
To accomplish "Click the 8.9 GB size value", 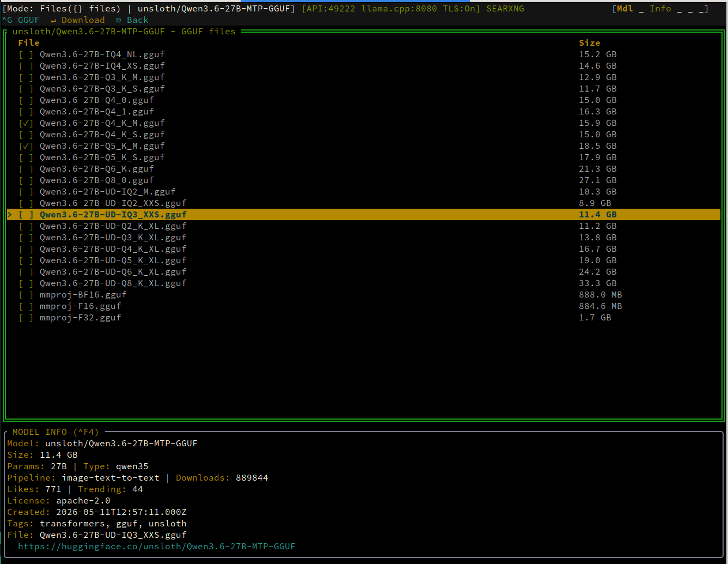I will [x=595, y=203].
